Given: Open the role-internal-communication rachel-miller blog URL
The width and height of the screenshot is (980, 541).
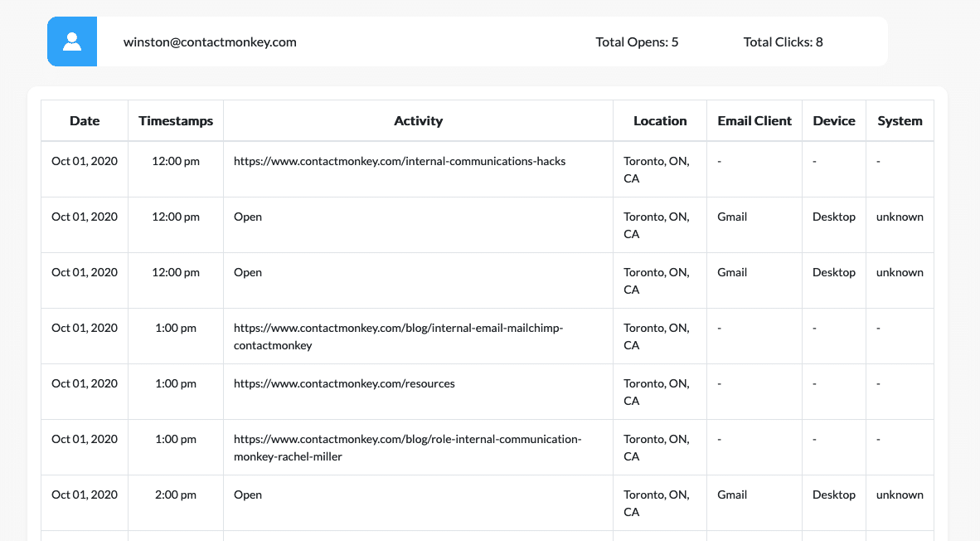Looking at the screenshot, I should click(407, 448).
